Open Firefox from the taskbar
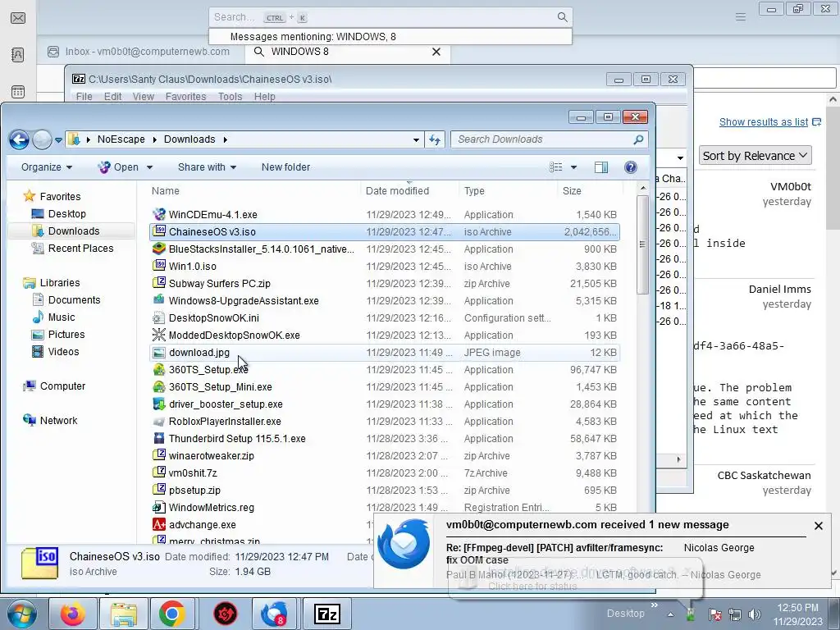The height and width of the screenshot is (630, 840). click(73, 614)
